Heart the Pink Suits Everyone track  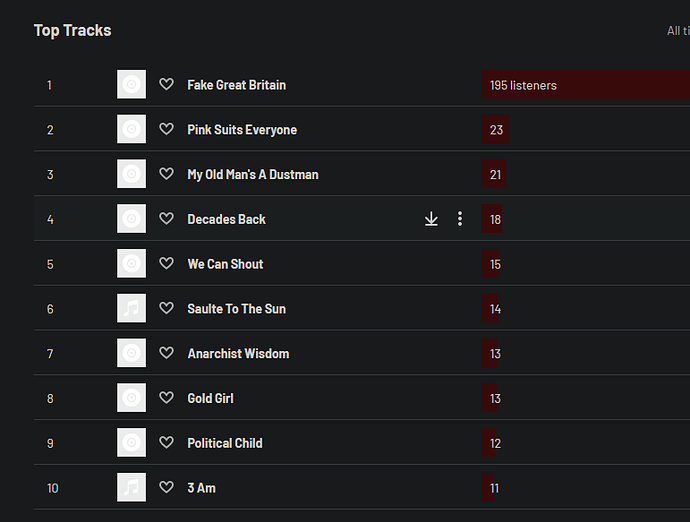pos(167,130)
